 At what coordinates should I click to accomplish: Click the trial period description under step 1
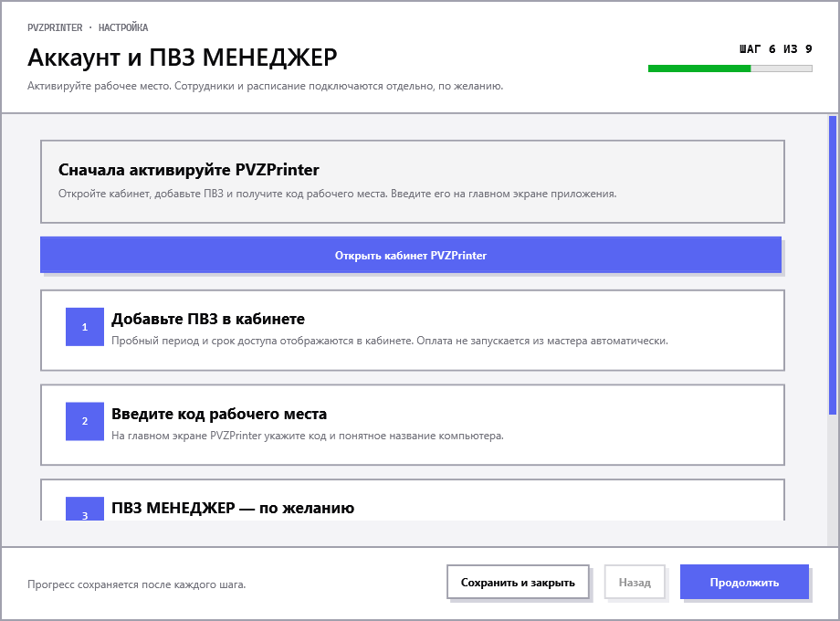390,341
